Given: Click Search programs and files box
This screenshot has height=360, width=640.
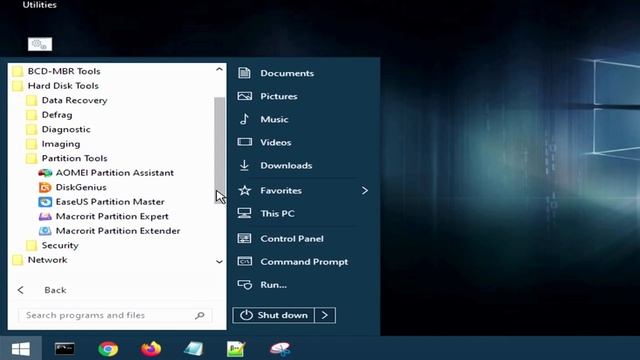Looking at the screenshot, I should [115, 315].
